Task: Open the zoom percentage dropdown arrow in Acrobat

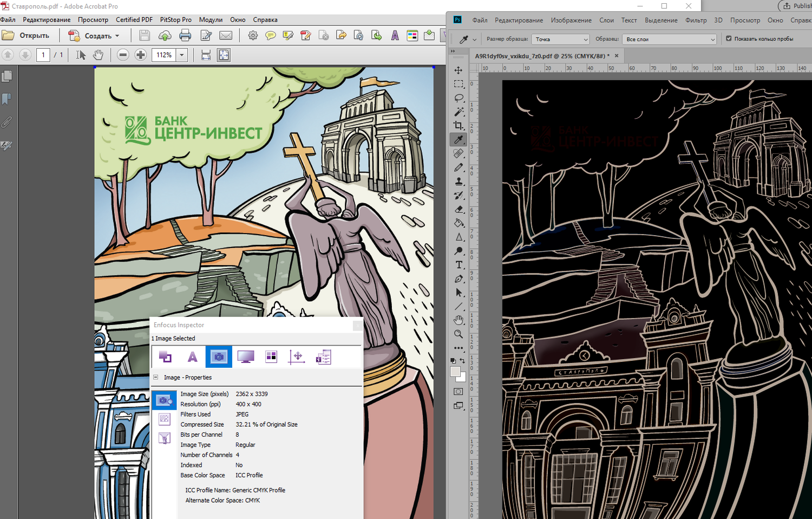Action: coord(182,55)
